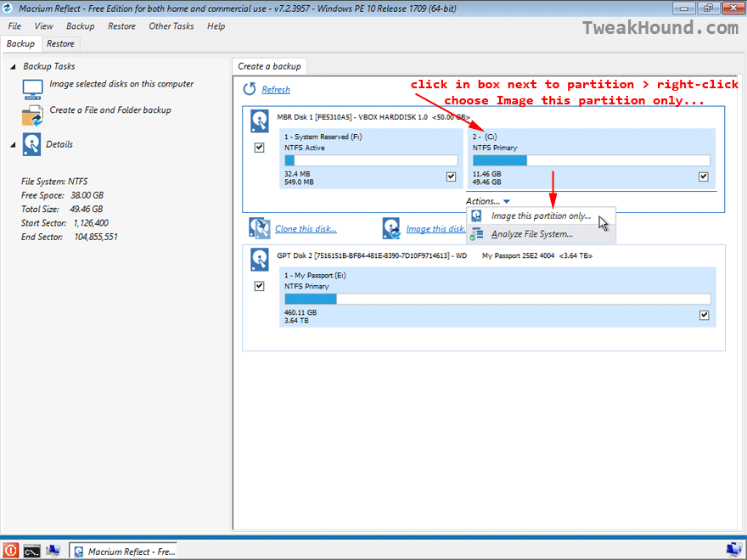Uncheck the System Reserved (F:) partition checkbox

(451, 176)
